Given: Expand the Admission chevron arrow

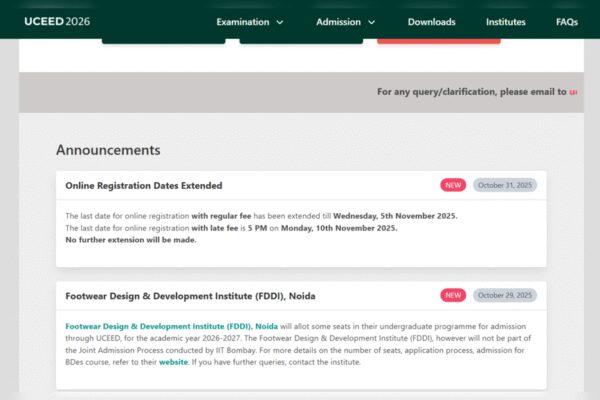Looking at the screenshot, I should tap(371, 22).
